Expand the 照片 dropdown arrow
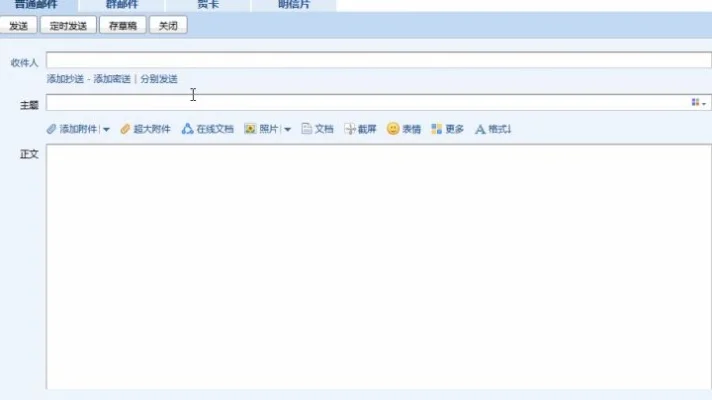The width and height of the screenshot is (712, 400). 288,130
